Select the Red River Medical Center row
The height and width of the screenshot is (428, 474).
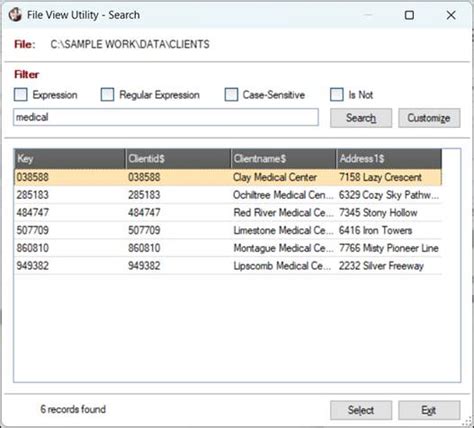tap(228, 212)
